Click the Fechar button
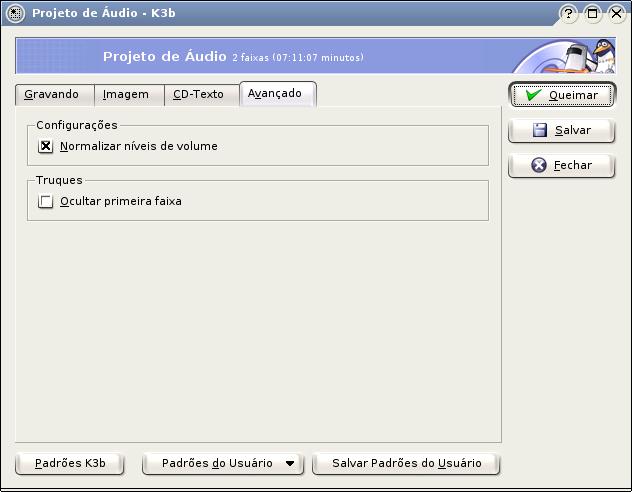Viewport: 632px width, 492px height. click(x=561, y=166)
